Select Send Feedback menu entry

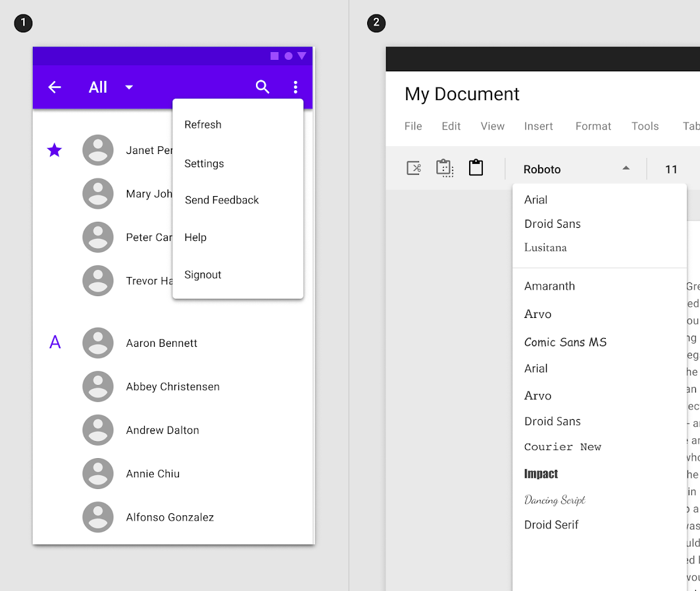pos(238,200)
